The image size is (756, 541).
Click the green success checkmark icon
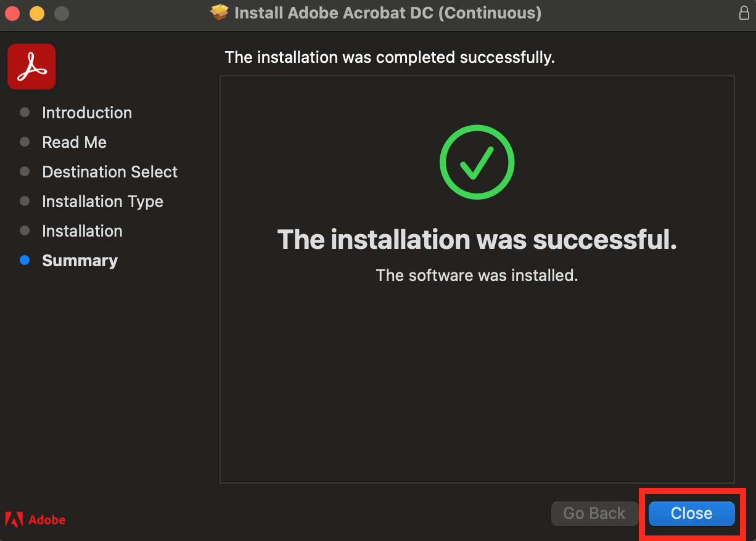[477, 162]
